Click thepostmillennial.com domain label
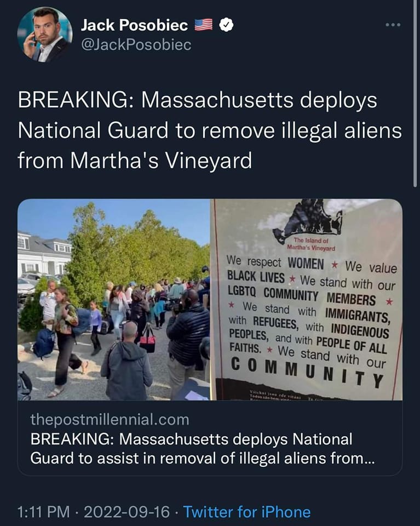 [110, 420]
